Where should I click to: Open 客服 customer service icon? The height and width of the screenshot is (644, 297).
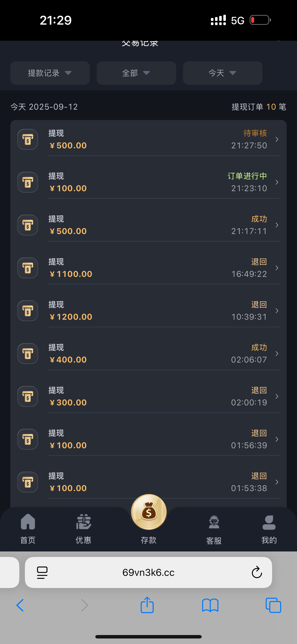click(214, 522)
